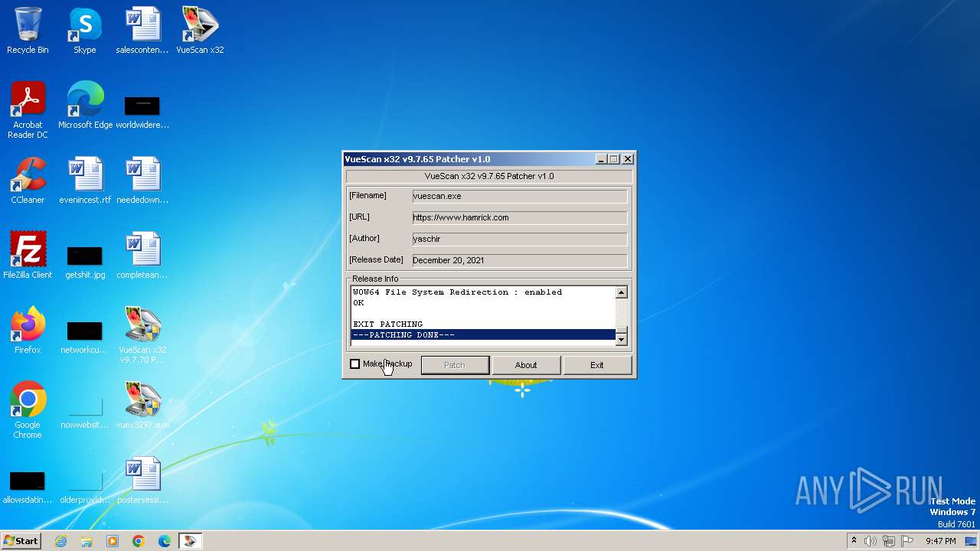Open the clock showing 9:47 PM
Image resolution: width=980 pixels, height=551 pixels.
tap(940, 541)
